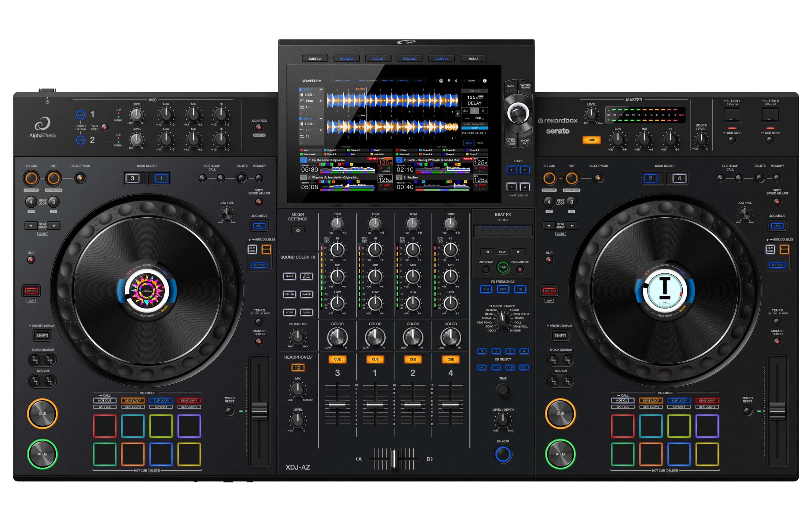Click the channel 1 fader handle
Screen dimensions: 812x522
pos(375,405)
